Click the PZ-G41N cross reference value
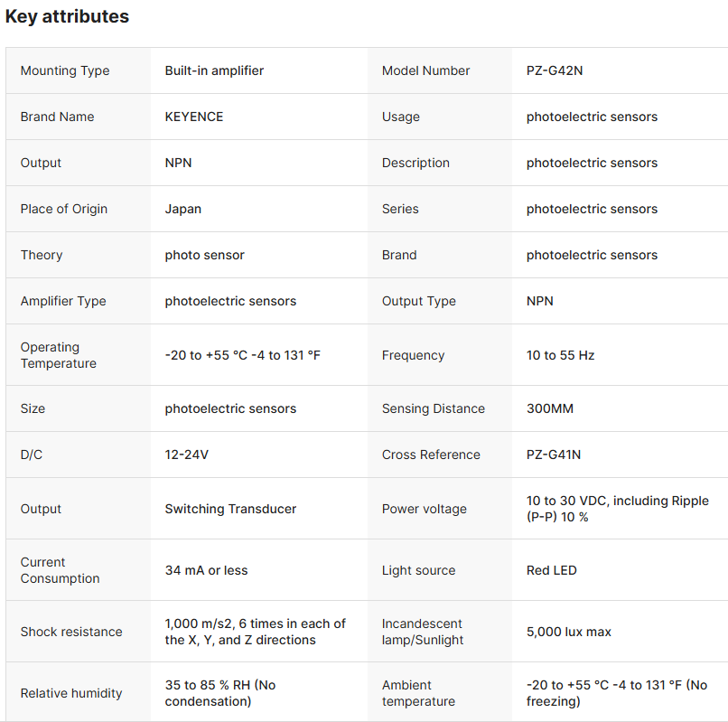 click(554, 455)
